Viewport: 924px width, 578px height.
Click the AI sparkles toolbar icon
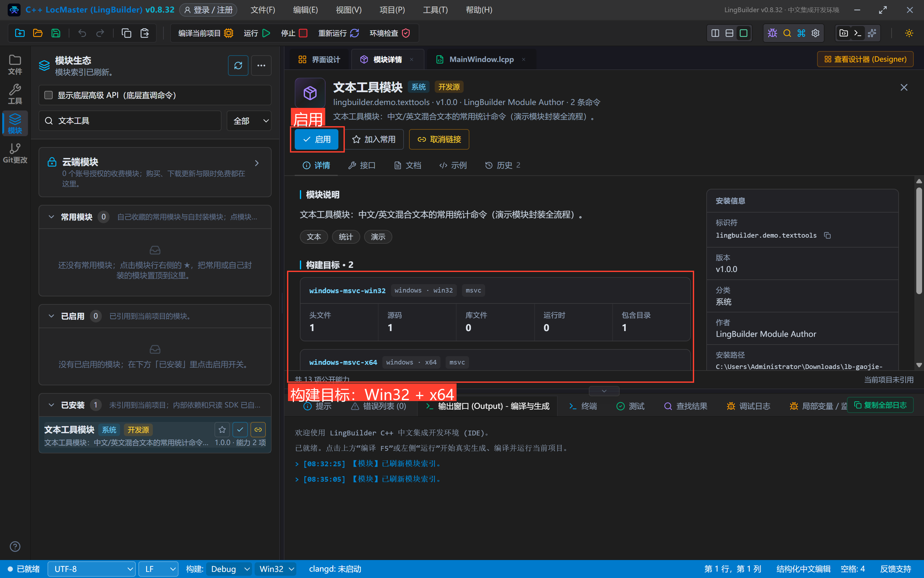pos(872,33)
